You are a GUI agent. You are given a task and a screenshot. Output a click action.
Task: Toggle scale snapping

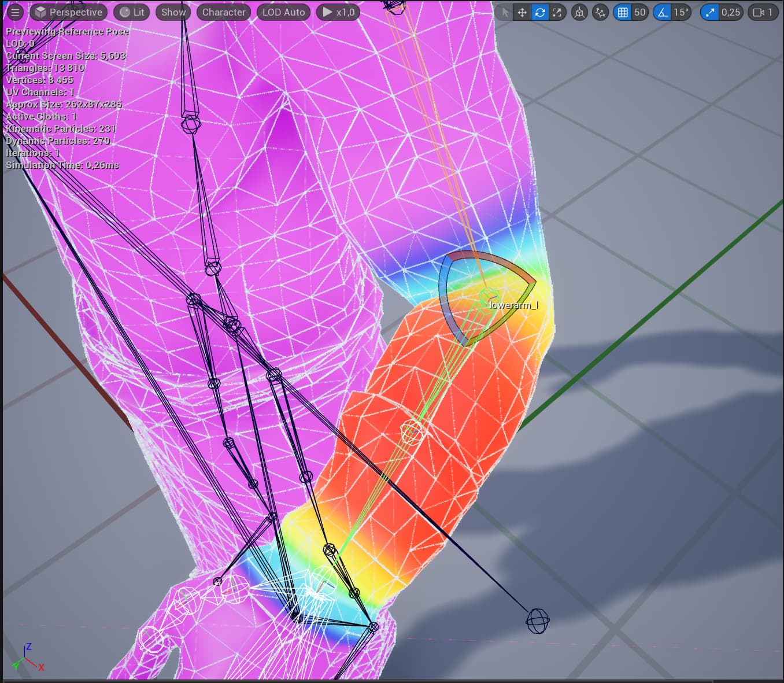pos(710,12)
